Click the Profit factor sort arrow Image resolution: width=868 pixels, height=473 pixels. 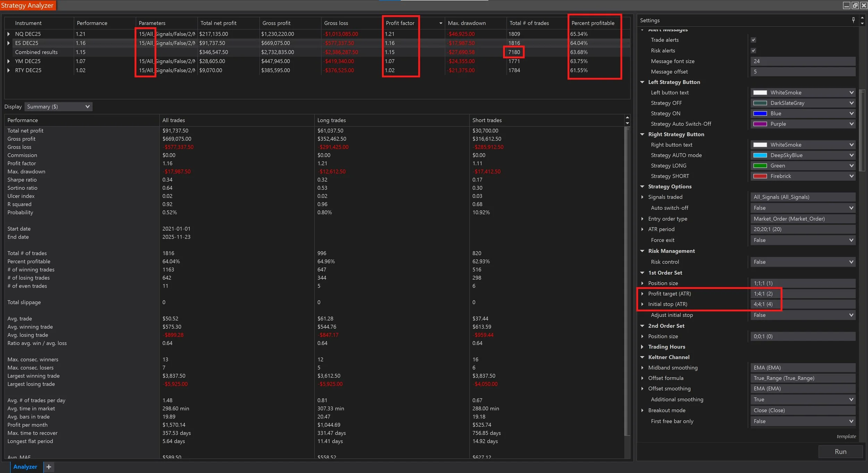click(x=440, y=23)
